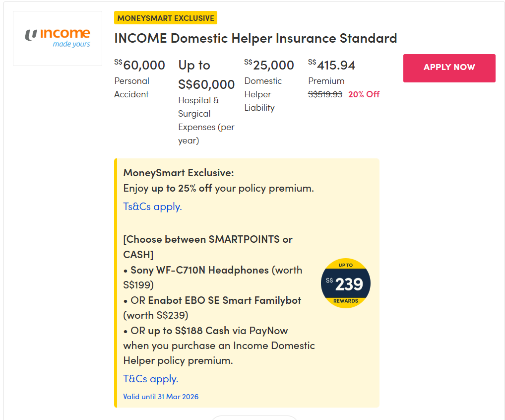The height and width of the screenshot is (420, 505).
Task: Click the yellow MONEYSMART EXCLUSIVE tag
Action: (166, 18)
